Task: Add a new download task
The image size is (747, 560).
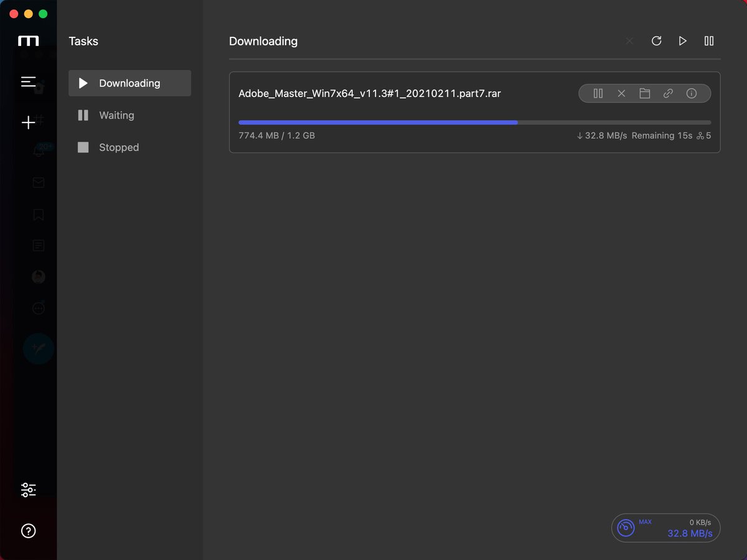Action: (x=29, y=123)
